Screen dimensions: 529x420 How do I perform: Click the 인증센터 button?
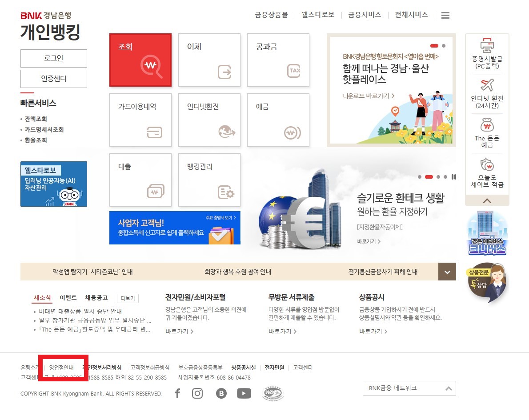click(x=54, y=79)
